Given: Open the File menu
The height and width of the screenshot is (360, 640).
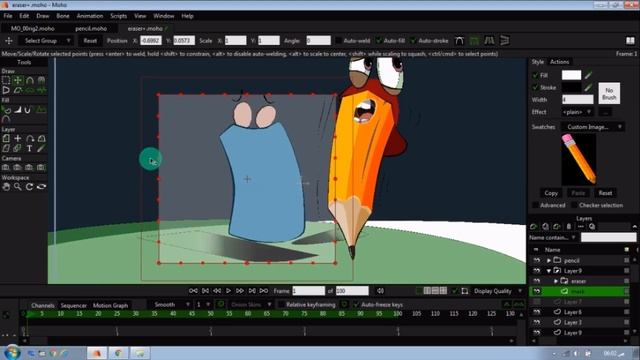Looking at the screenshot, I should coord(8,16).
